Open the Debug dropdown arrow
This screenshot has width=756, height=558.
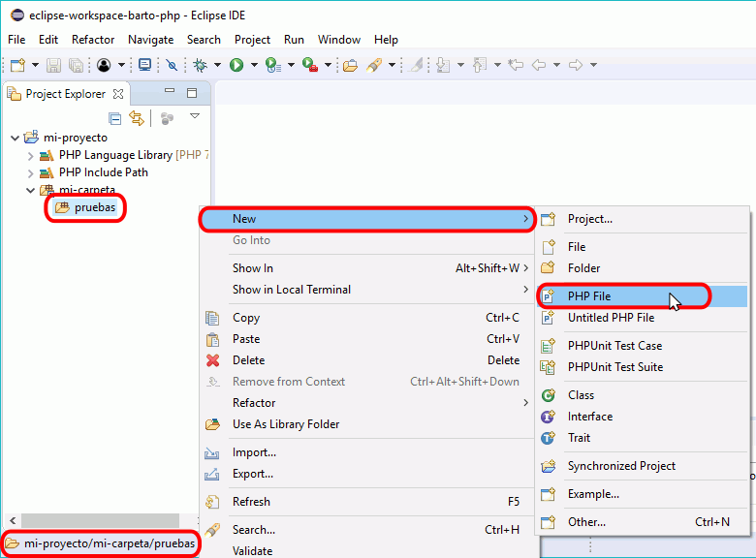(x=217, y=65)
